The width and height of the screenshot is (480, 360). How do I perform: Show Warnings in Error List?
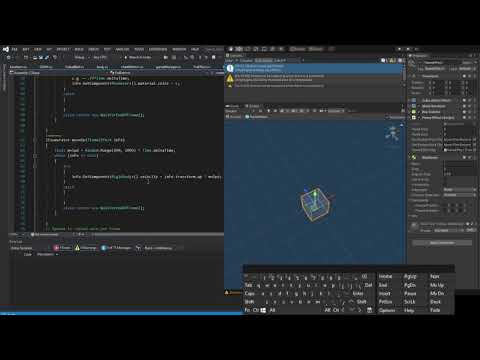point(87,248)
